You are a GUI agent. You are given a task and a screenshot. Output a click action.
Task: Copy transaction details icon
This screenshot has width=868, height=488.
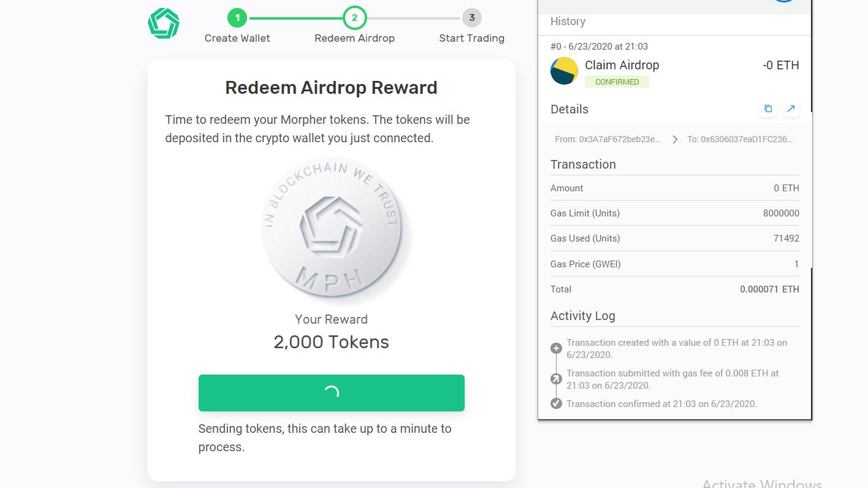pyautogui.click(x=768, y=109)
